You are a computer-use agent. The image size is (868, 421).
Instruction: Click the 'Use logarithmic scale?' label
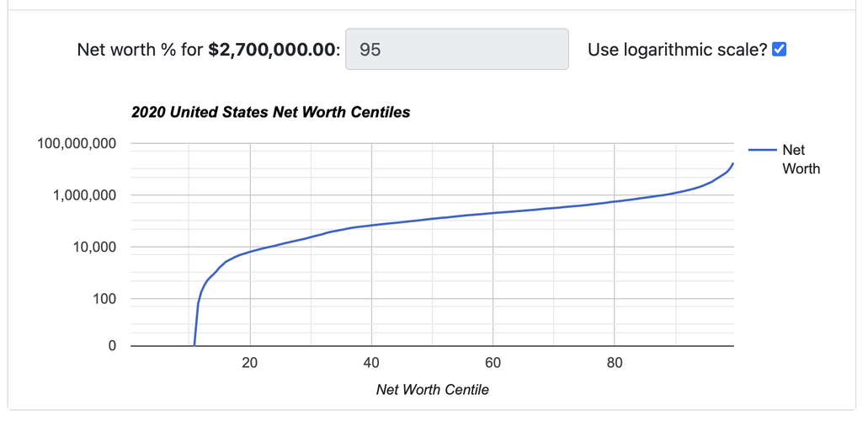click(x=678, y=50)
